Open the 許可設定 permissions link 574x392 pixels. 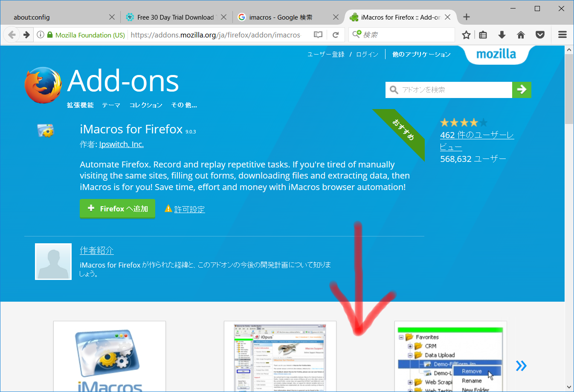pyautogui.click(x=190, y=209)
